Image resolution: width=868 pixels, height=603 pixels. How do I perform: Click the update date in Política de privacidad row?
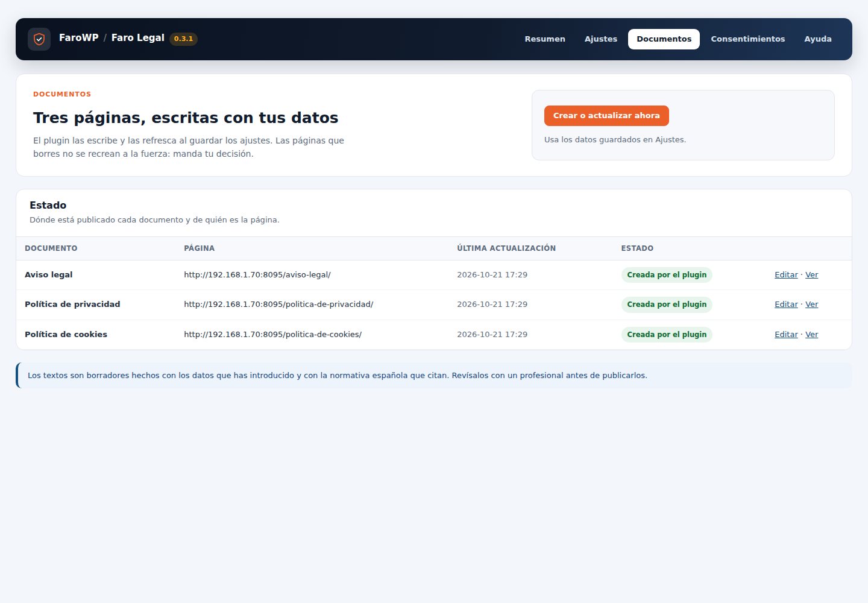(x=492, y=305)
